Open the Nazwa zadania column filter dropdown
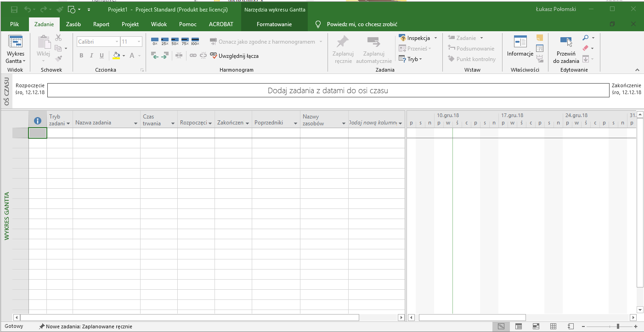The image size is (644, 332). (x=136, y=124)
